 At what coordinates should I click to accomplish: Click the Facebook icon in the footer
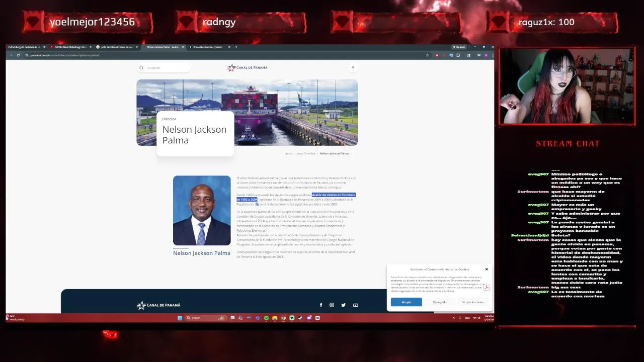[x=321, y=305]
